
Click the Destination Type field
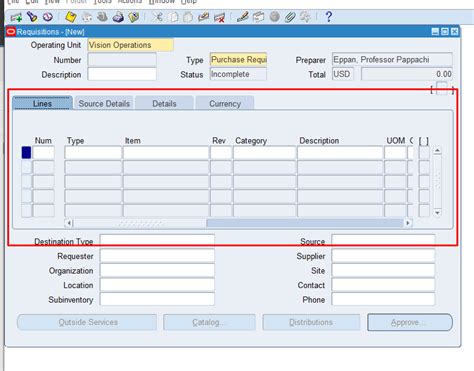(x=157, y=241)
